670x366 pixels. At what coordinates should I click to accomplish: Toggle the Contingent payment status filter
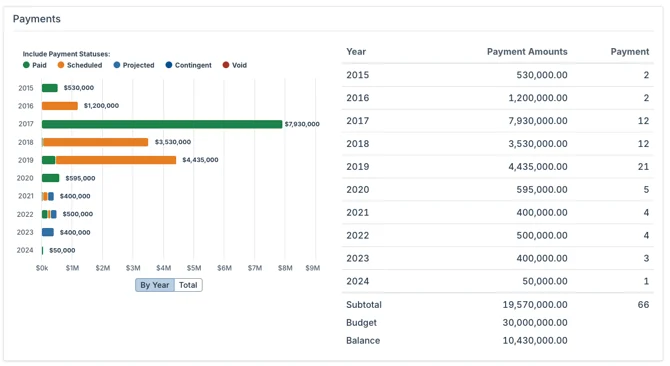(x=188, y=65)
